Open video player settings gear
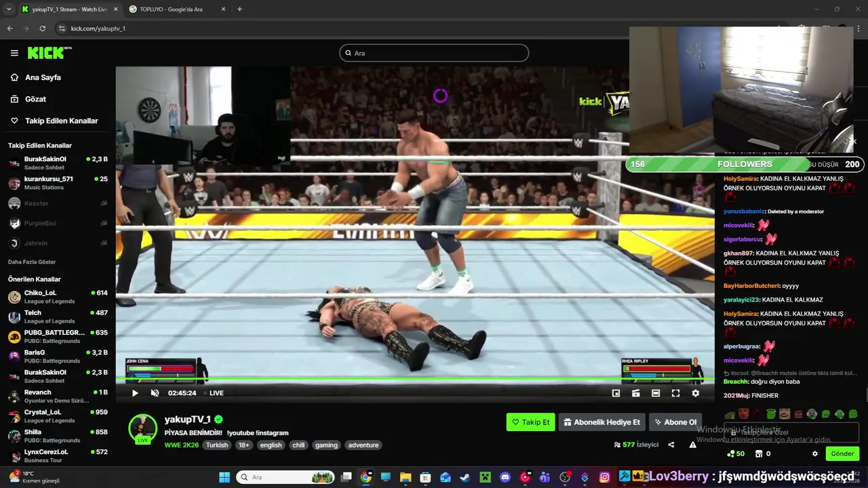868x488 pixels. pos(695,393)
